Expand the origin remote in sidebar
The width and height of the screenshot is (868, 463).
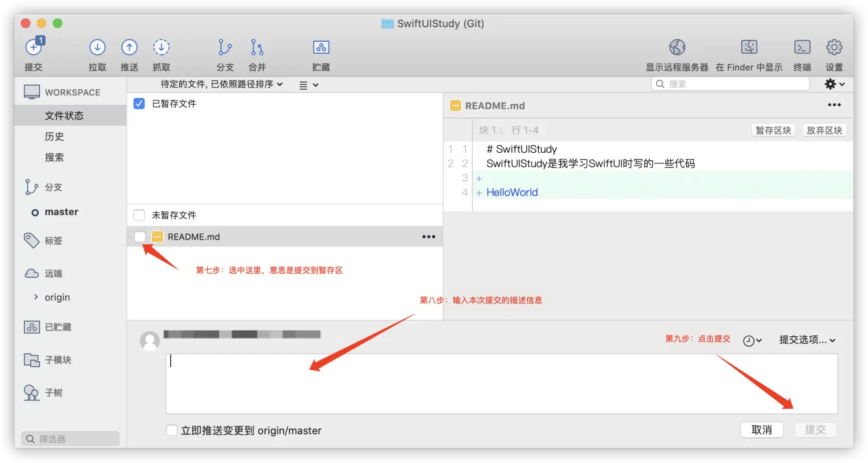[36, 297]
